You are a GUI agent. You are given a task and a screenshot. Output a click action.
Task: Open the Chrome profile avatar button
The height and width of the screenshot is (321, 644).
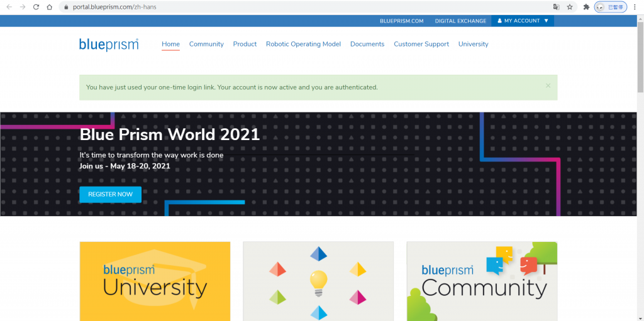click(x=610, y=7)
